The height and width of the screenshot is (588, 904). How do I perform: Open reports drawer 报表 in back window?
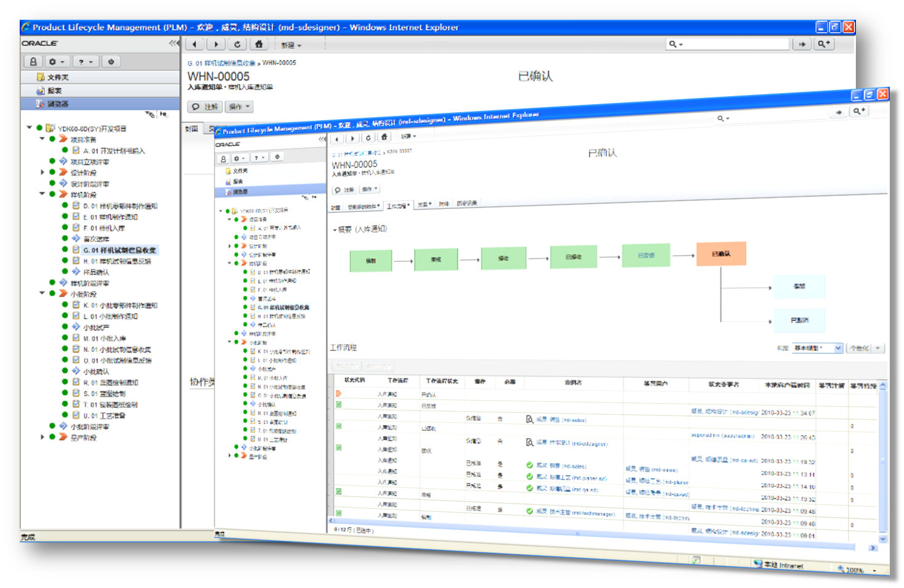(x=100, y=91)
